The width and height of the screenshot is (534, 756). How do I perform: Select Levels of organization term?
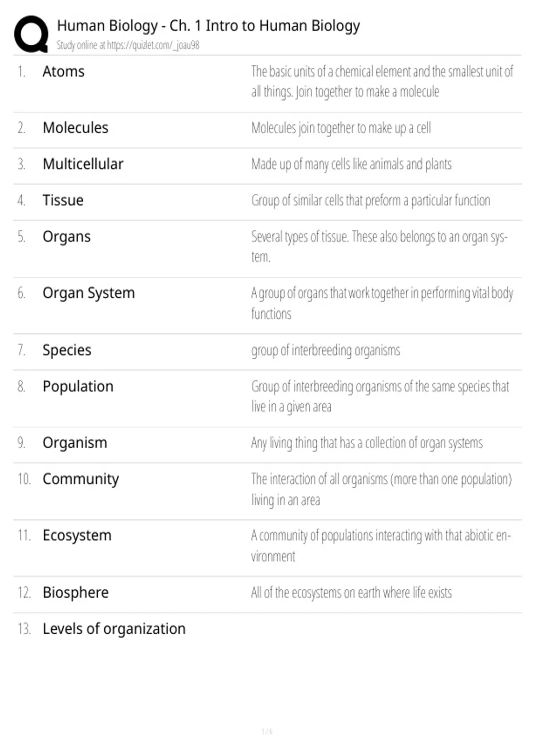pos(114,629)
